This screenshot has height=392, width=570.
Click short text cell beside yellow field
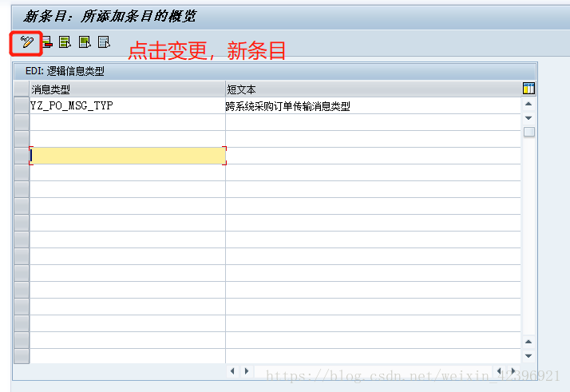373,156
